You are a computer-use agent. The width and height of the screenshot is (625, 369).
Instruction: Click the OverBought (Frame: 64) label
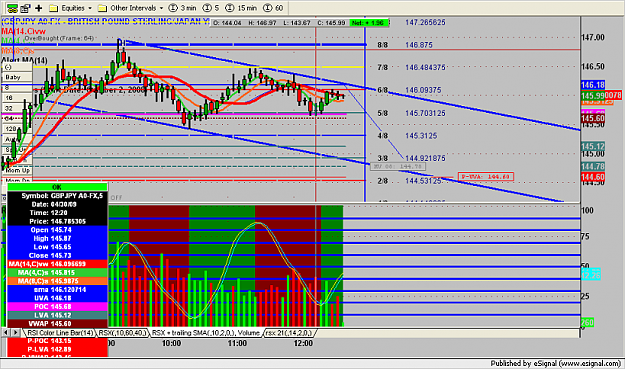tap(59, 38)
